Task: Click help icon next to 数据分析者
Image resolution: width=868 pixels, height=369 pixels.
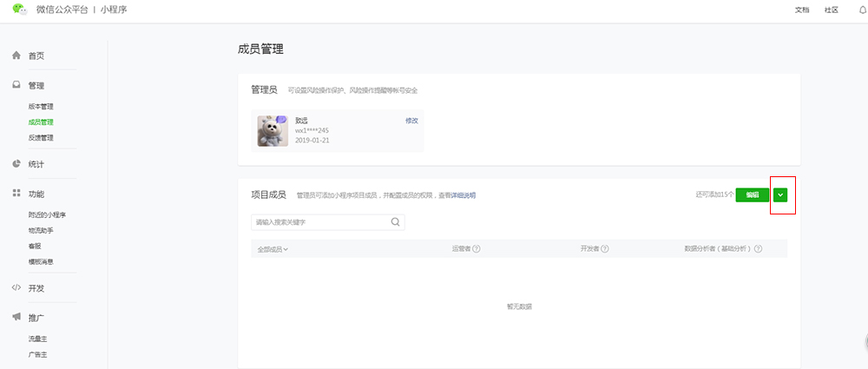Action: (758, 249)
